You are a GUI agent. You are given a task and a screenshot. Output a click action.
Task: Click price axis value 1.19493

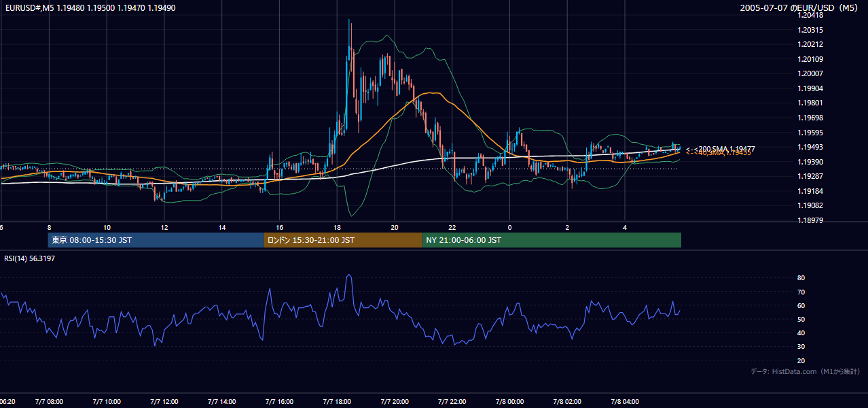812,147
